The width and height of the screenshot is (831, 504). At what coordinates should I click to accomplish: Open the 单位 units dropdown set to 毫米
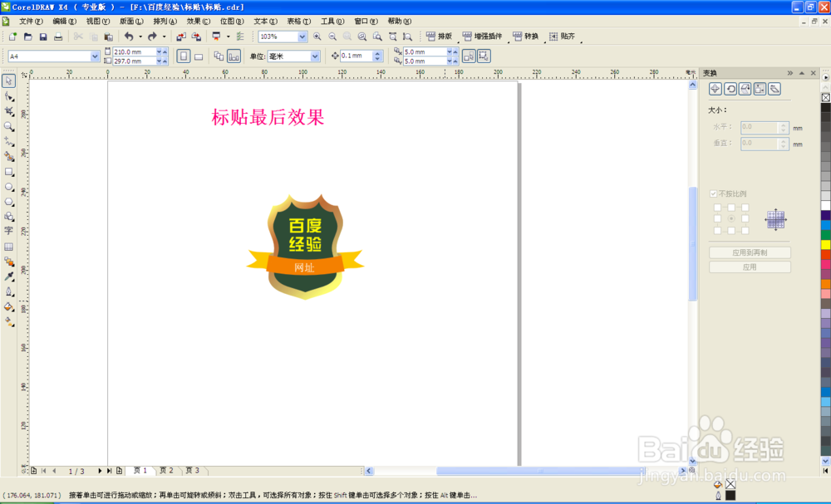tap(314, 56)
